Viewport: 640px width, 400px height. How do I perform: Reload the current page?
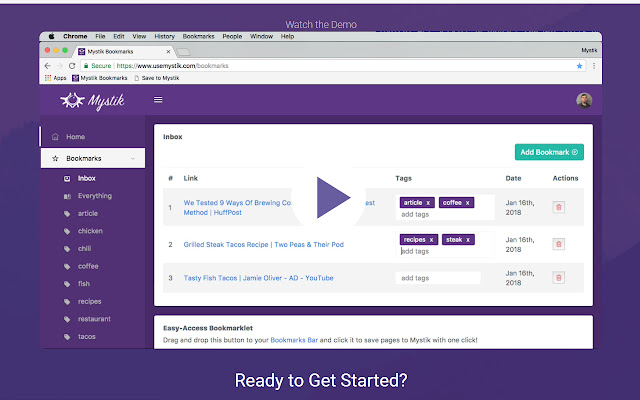click(x=72, y=66)
